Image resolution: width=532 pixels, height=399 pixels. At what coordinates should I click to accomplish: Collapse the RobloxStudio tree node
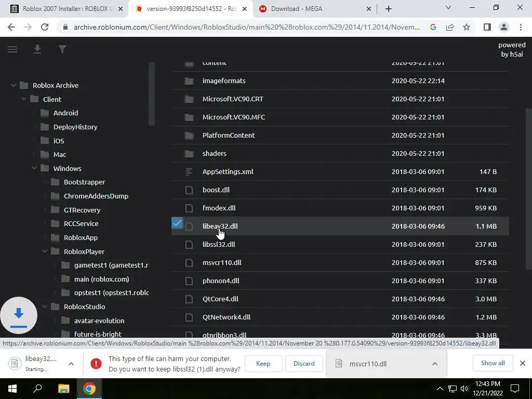click(x=45, y=307)
